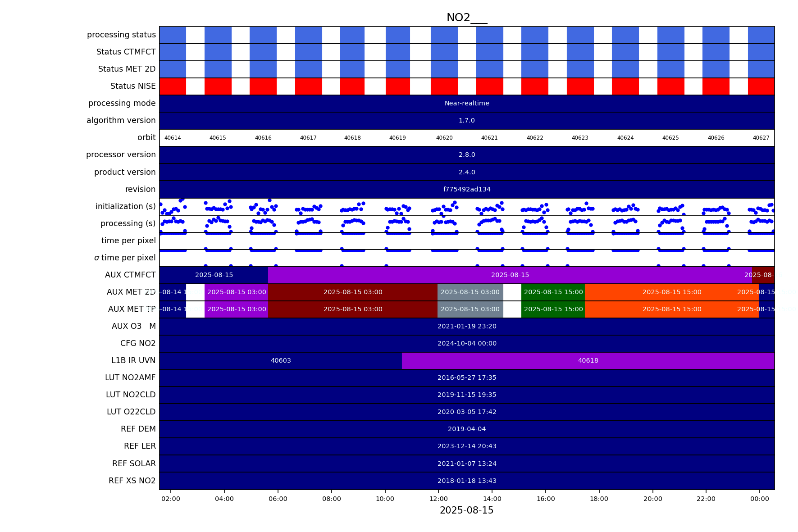Click the NO2___ chart title

[466, 18]
